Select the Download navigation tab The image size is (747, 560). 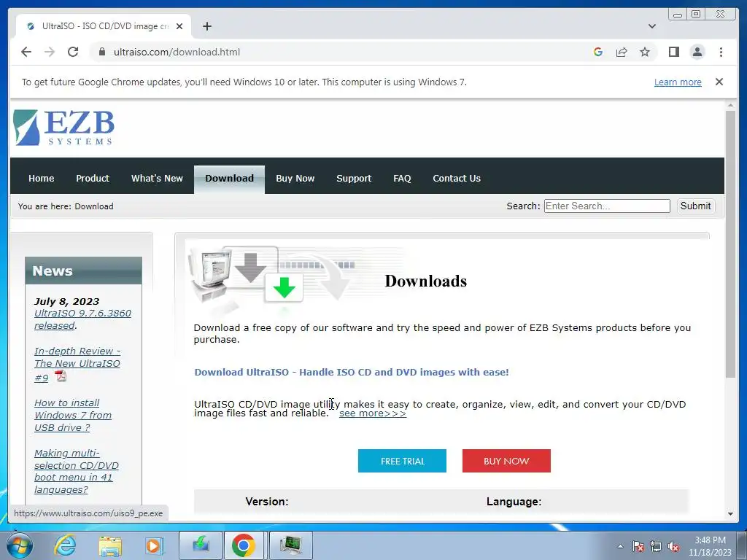pyautogui.click(x=229, y=178)
